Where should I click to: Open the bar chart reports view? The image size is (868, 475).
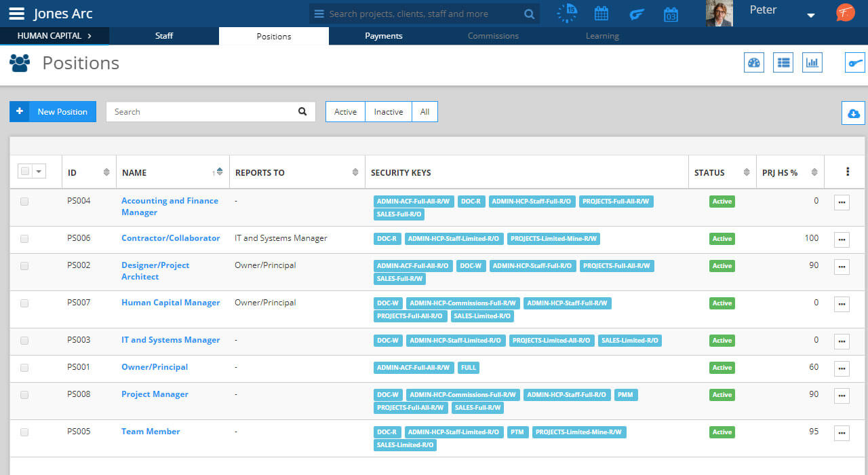[x=812, y=63]
